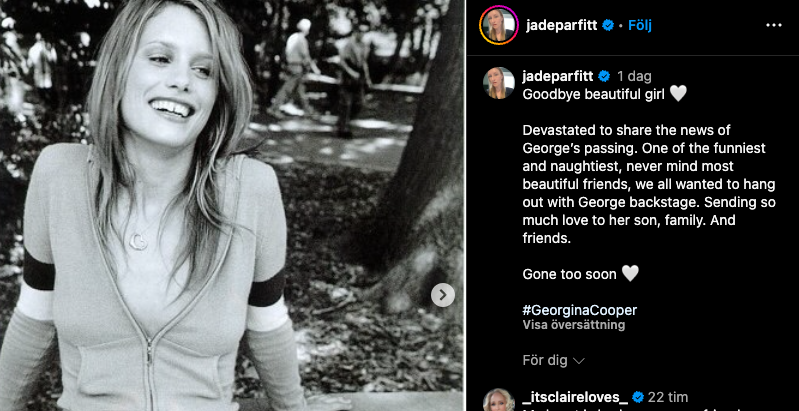
Task: Click verified badge next to header username
Action: coord(608,25)
